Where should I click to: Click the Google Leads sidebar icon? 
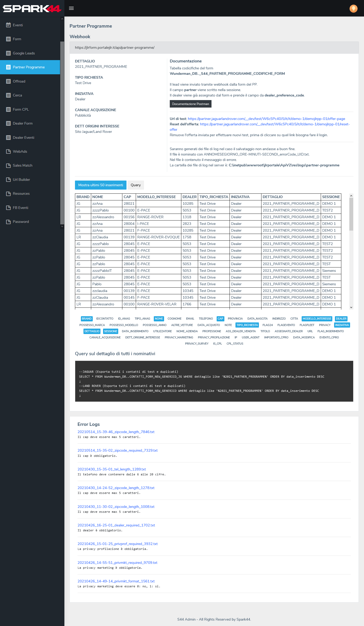click(8, 53)
